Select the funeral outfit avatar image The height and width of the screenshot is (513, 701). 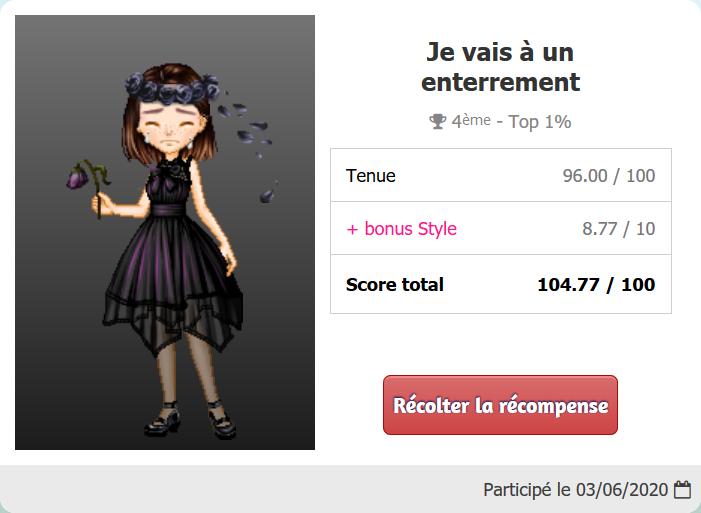click(x=165, y=232)
